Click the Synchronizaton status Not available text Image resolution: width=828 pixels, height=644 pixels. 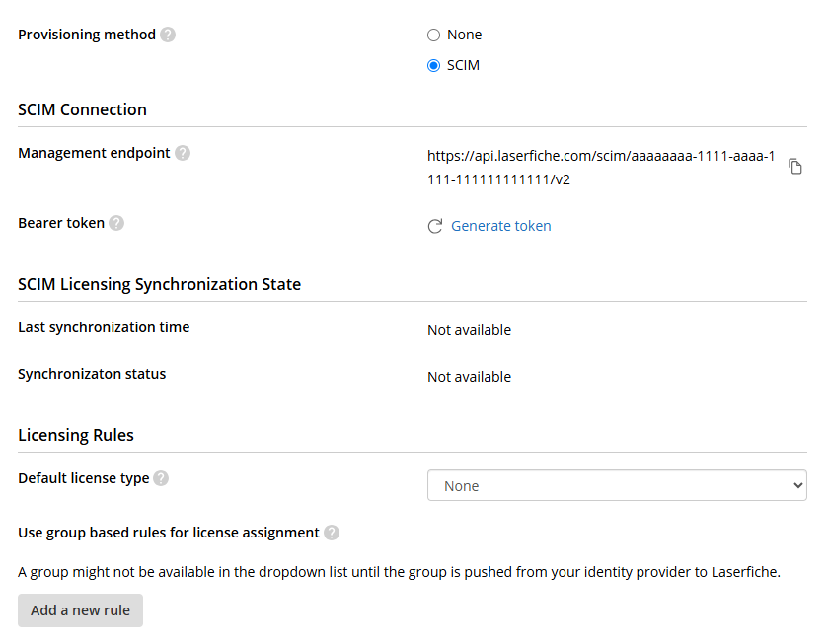(469, 377)
